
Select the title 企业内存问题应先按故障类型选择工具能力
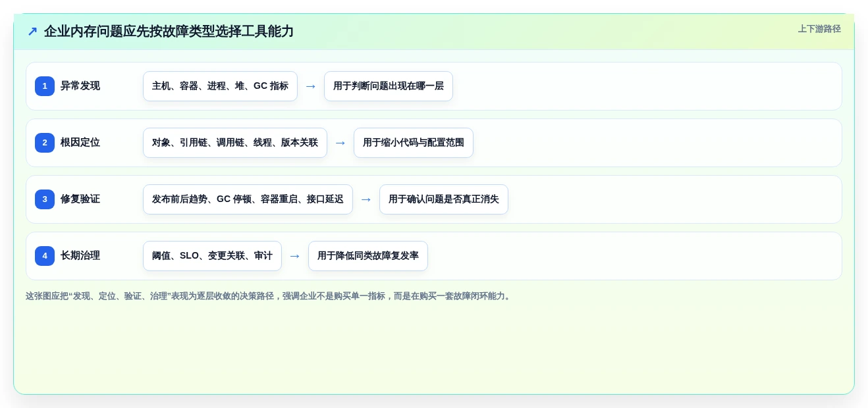169,32
